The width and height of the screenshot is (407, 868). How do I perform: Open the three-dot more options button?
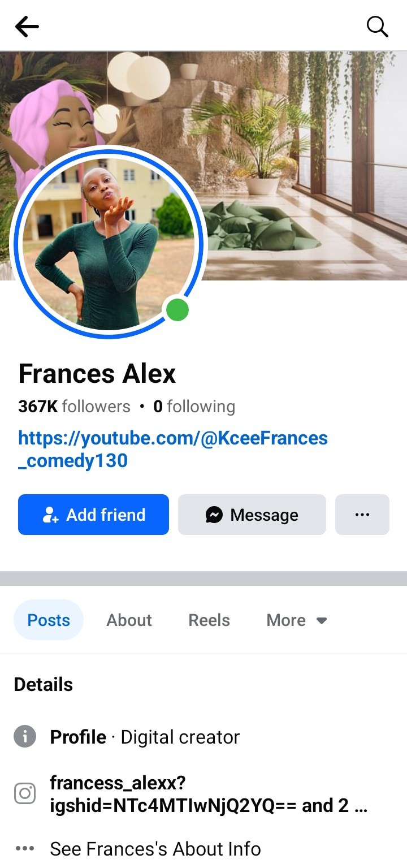click(x=362, y=515)
